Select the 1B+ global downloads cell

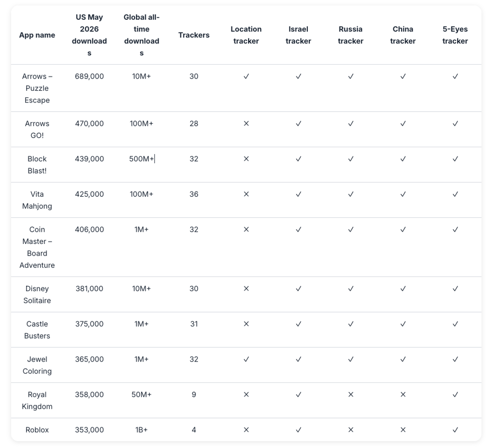coord(142,430)
